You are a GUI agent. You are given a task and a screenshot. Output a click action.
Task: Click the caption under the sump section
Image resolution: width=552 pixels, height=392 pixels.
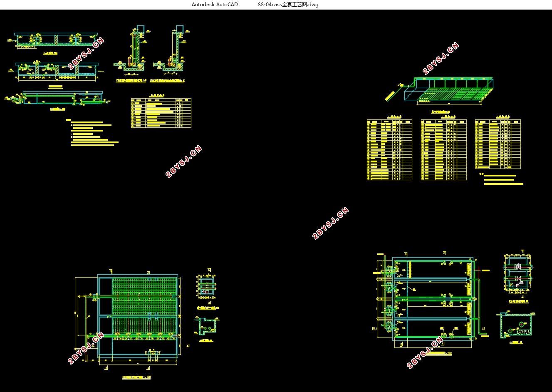click(516, 342)
